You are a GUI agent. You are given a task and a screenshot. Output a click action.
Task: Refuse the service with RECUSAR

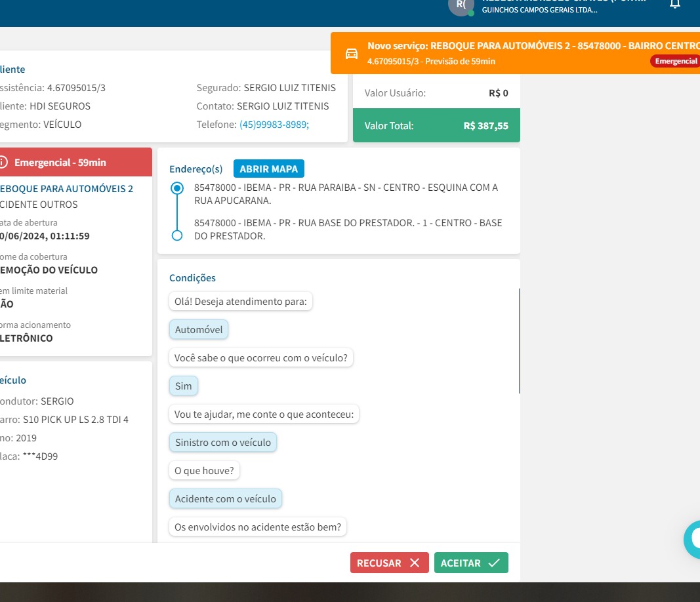click(x=389, y=563)
